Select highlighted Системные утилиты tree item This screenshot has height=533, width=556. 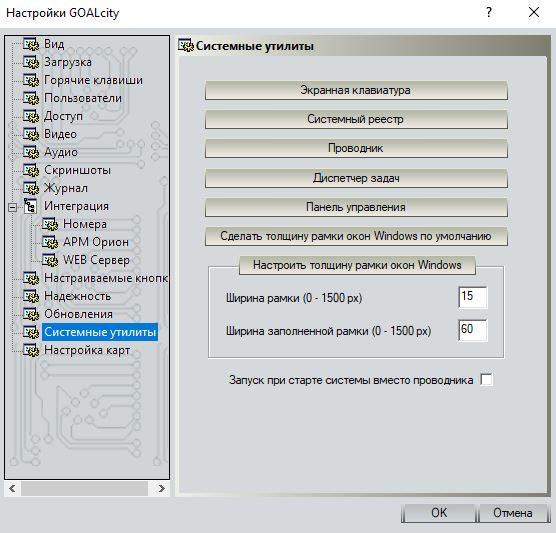[x=100, y=332]
